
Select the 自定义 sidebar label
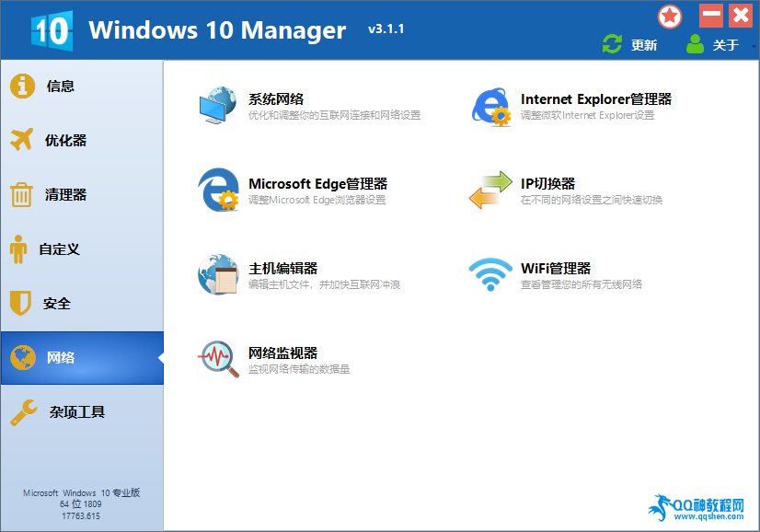[59, 249]
